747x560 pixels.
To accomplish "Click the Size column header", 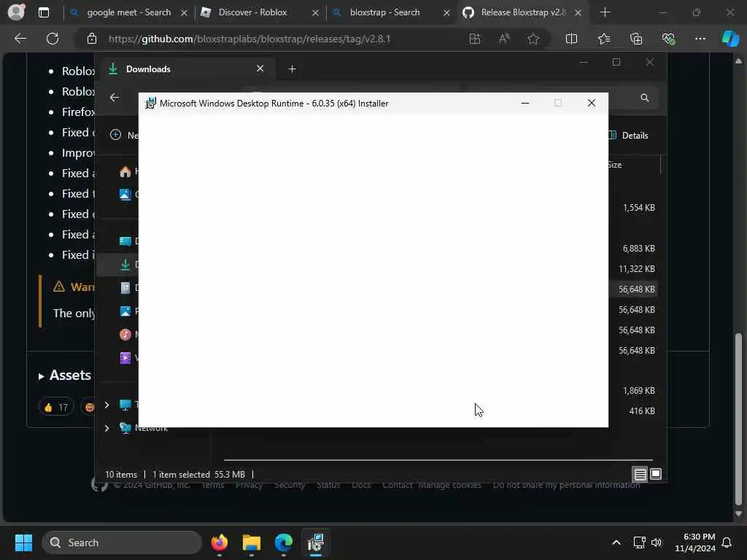I will tap(614, 165).
